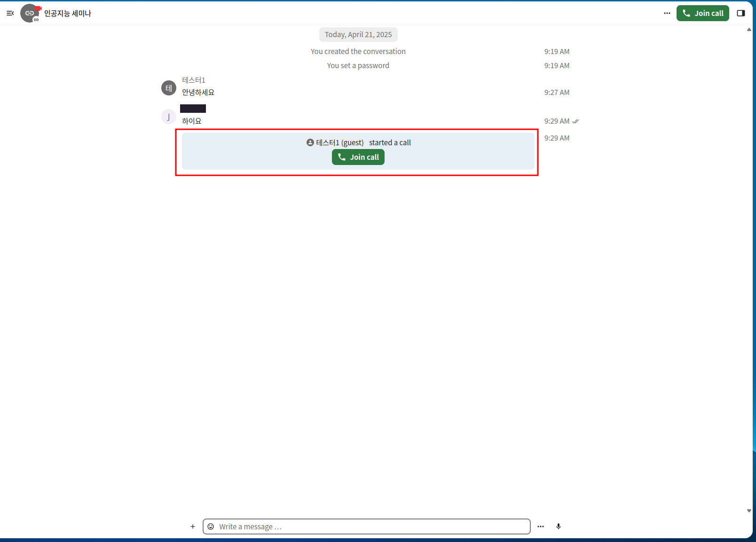Focus the Write a message input field
The height and width of the screenshot is (542, 756).
coord(371,526)
